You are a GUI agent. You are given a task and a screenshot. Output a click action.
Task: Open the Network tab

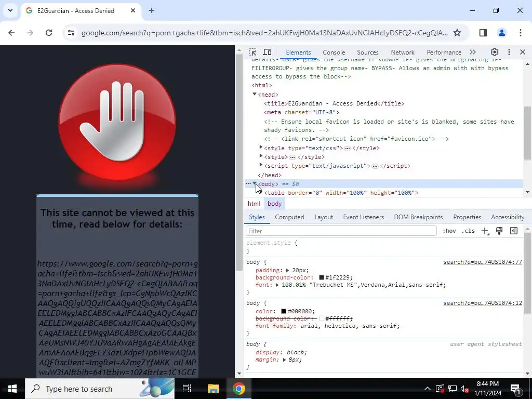tap(403, 52)
